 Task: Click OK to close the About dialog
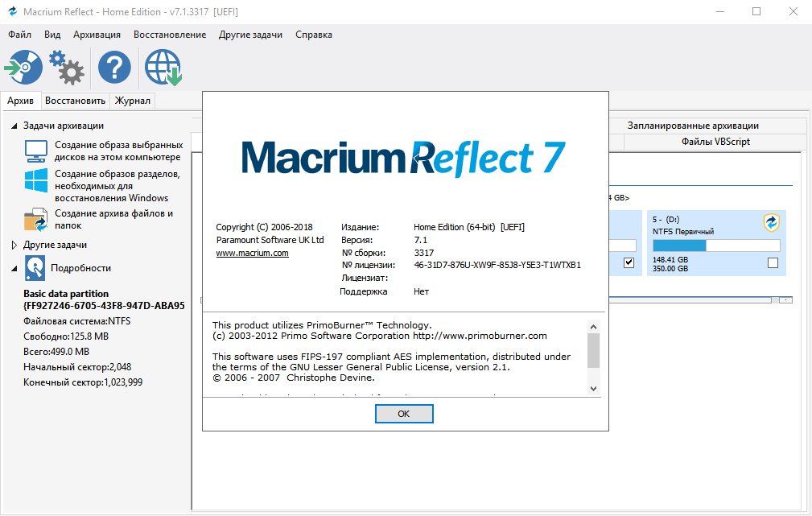[x=404, y=414]
